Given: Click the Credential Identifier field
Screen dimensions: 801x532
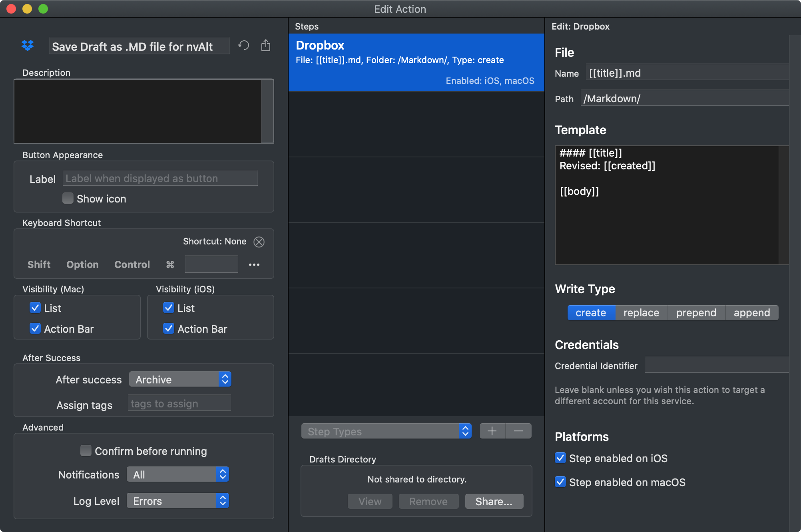Looking at the screenshot, I should [x=717, y=365].
